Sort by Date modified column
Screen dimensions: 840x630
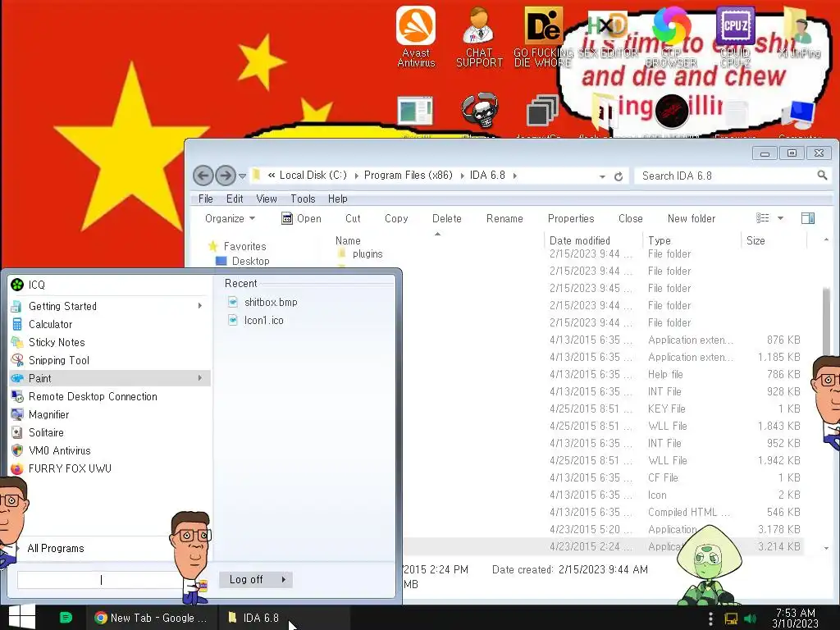tap(580, 240)
